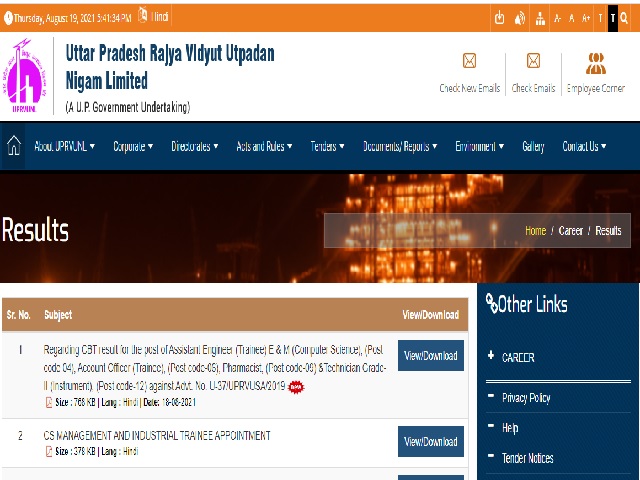Go to home via house icon
The image size is (640, 480).
(13, 145)
